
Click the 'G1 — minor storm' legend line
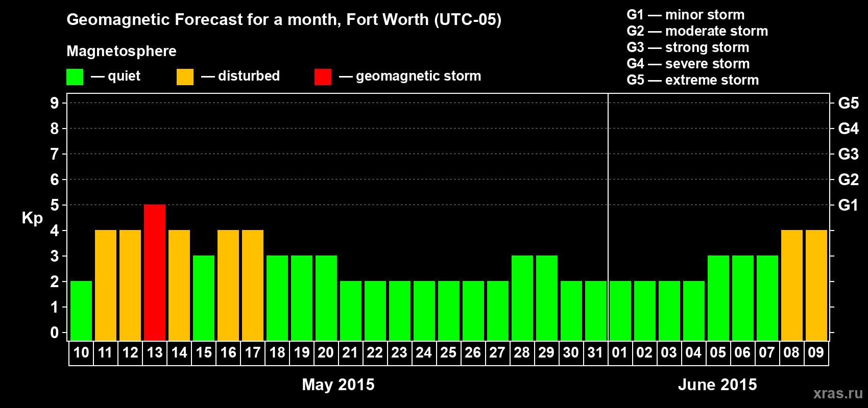point(686,15)
